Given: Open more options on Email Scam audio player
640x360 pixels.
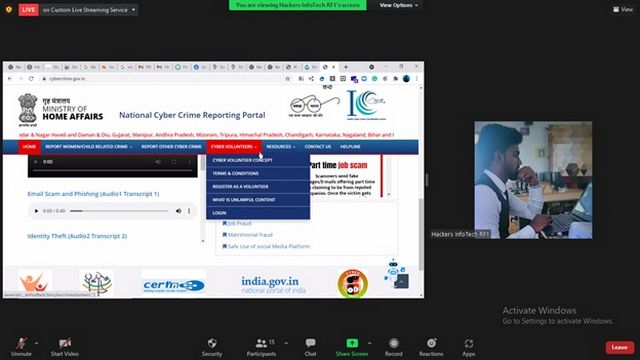Looking at the screenshot, I should click(189, 211).
